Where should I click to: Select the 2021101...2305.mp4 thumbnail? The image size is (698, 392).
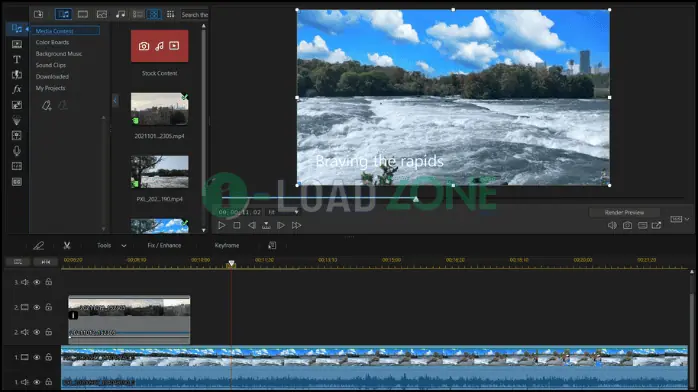coord(159,109)
